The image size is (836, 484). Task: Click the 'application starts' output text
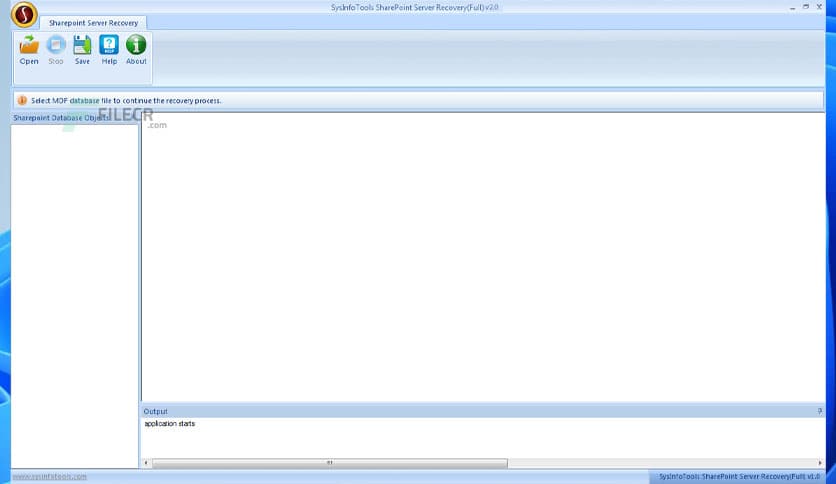click(x=170, y=424)
